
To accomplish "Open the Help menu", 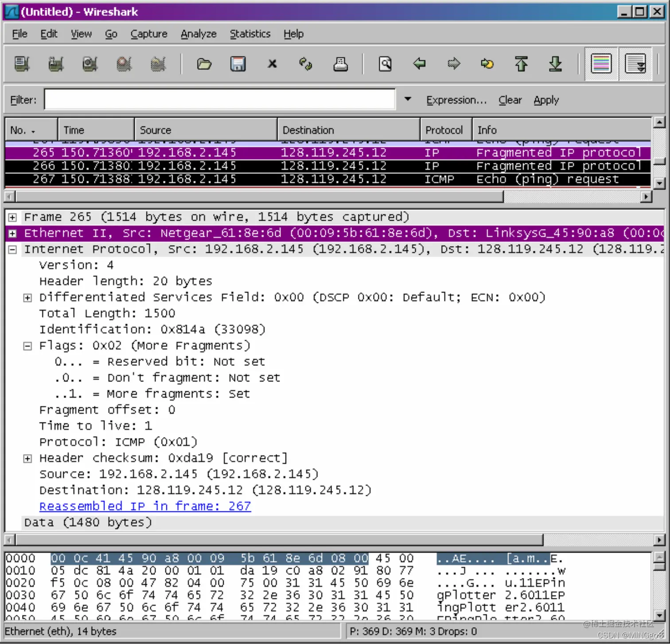I will [x=293, y=34].
